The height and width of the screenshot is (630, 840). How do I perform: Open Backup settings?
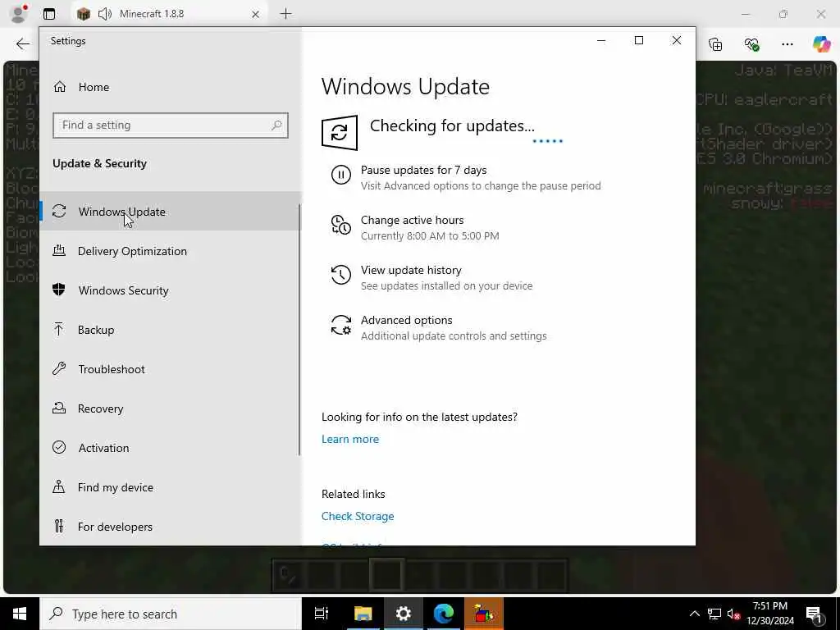171,330
